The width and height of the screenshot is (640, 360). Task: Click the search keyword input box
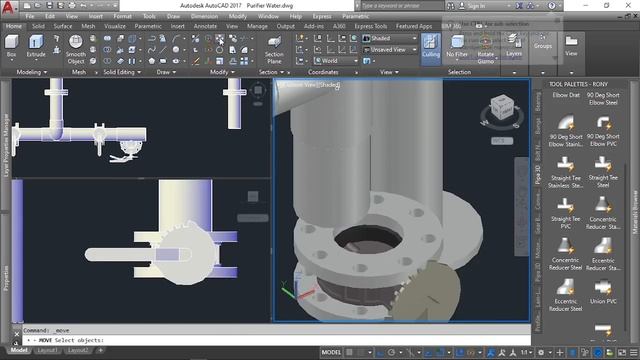click(x=402, y=6)
